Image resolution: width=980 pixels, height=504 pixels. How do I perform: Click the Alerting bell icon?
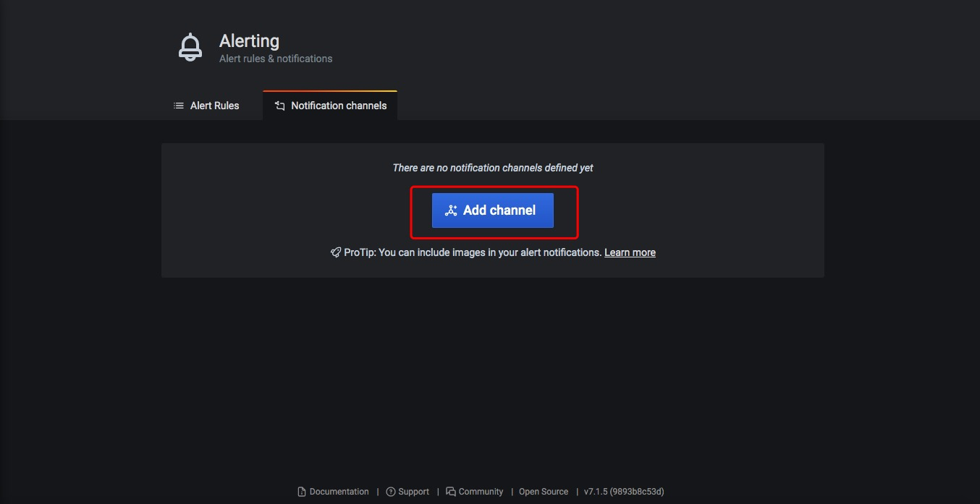click(190, 48)
